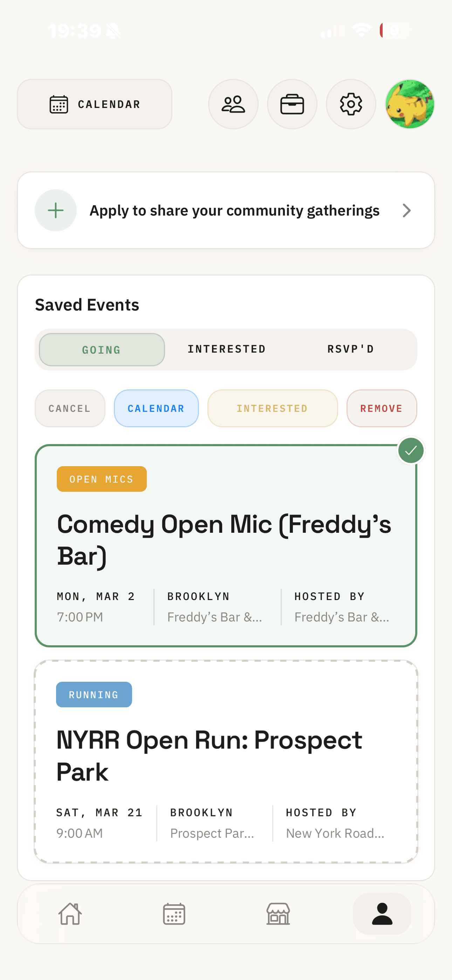
Task: Toggle selection checkmark on Comedy Open Mic event
Action: click(x=411, y=450)
